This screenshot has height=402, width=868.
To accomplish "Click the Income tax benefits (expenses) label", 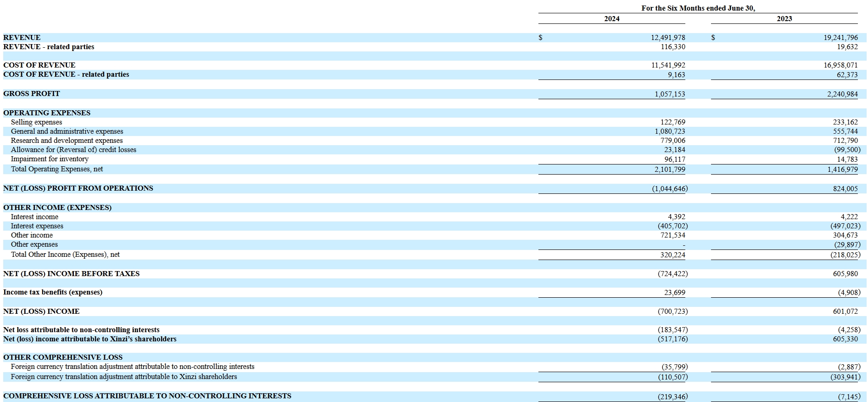I will coord(53,292).
